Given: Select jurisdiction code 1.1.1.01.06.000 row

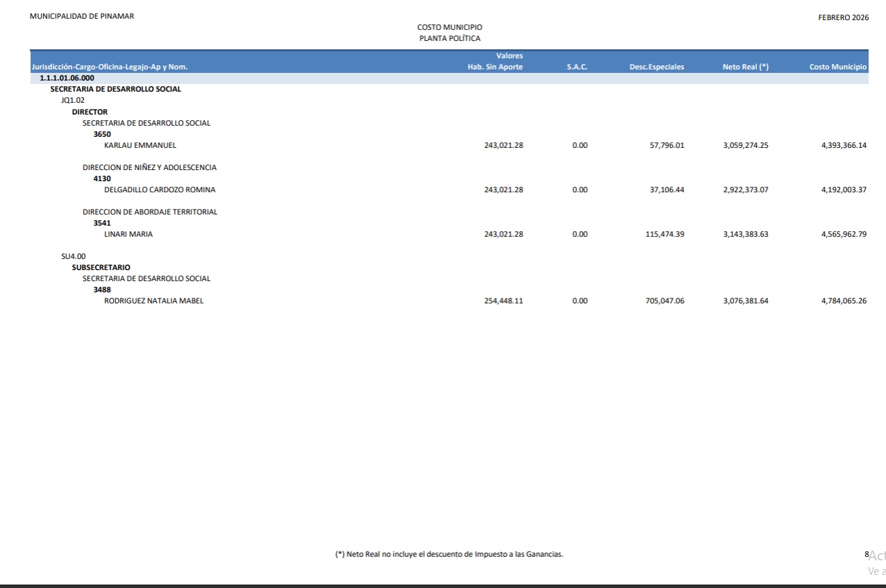Looking at the screenshot, I should (x=67, y=78).
